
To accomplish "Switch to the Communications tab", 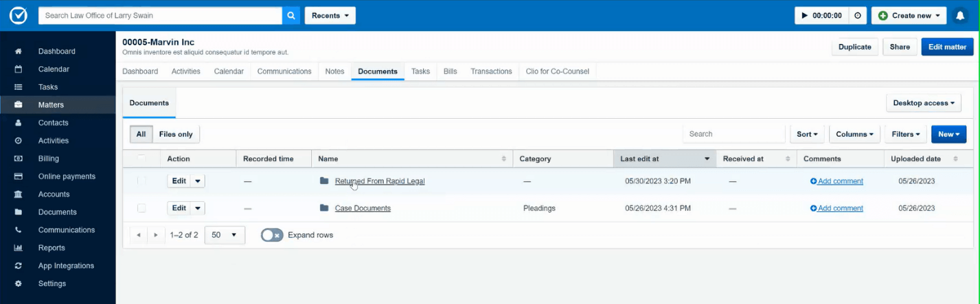I will 284,71.
